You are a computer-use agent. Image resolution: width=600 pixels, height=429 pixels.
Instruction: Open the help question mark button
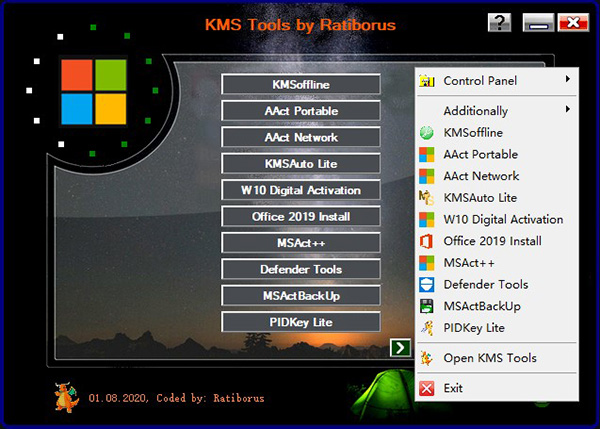(499, 23)
